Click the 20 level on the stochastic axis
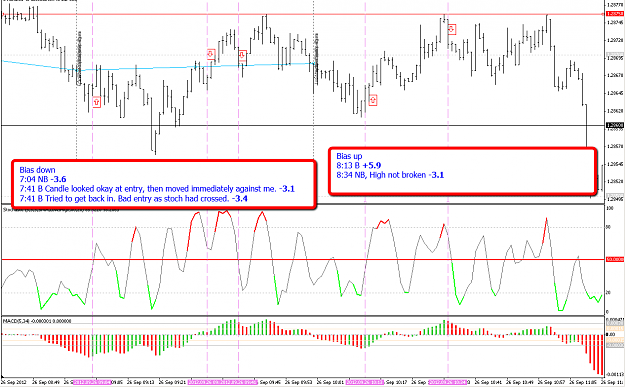Viewport: 625px width, 387px height. point(609,292)
